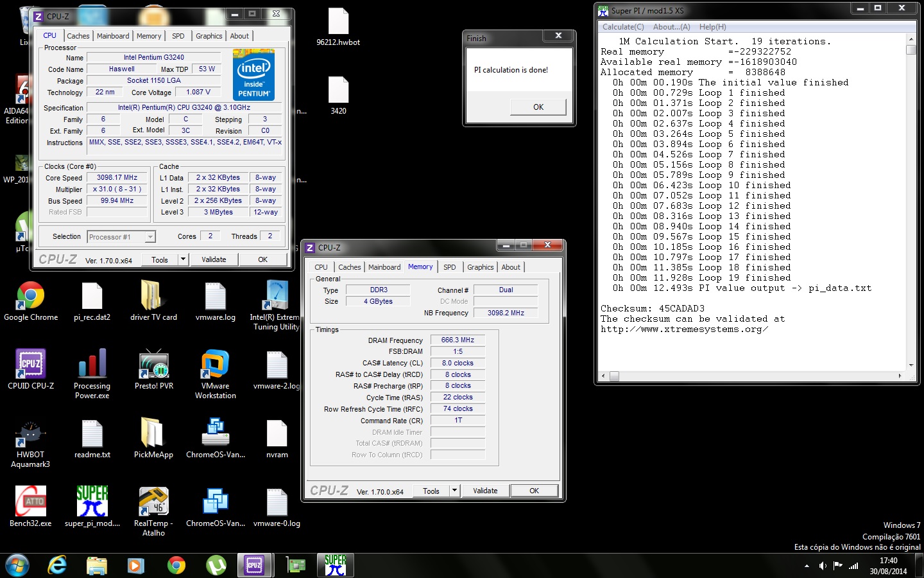This screenshot has width=924, height=578.
Task: Show hidden tray icons arrow
Action: [807, 566]
